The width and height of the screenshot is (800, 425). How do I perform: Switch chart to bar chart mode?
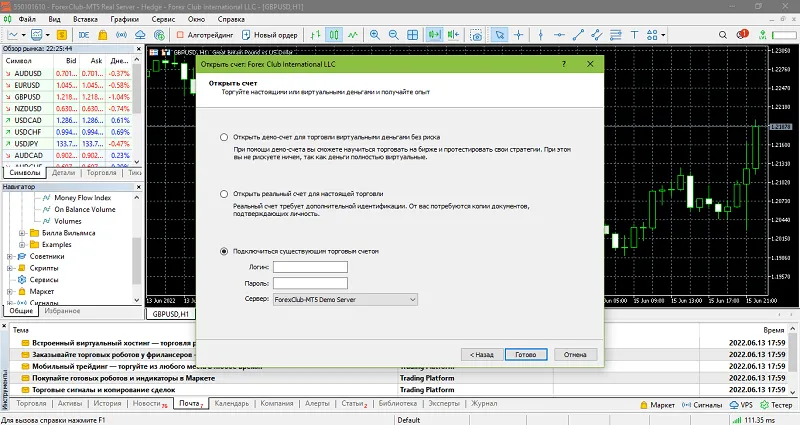315,35
